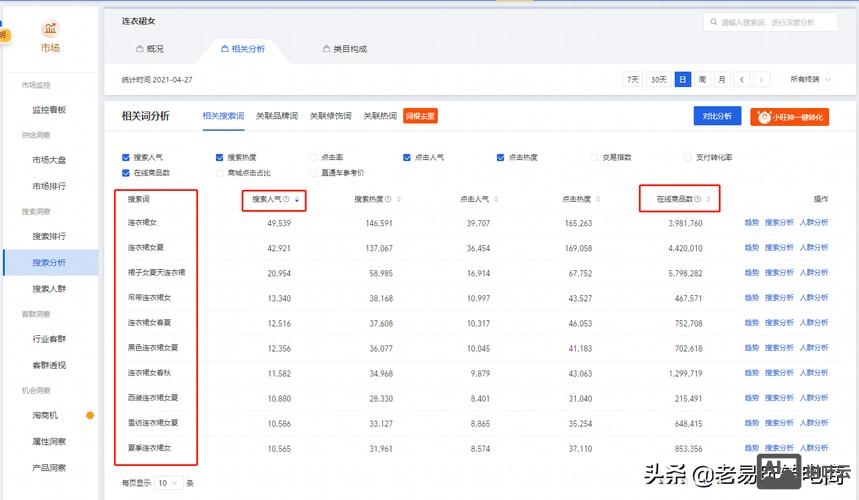Uncheck the 搜索热度 checkbox
This screenshot has height=500, width=859.
tap(220, 158)
